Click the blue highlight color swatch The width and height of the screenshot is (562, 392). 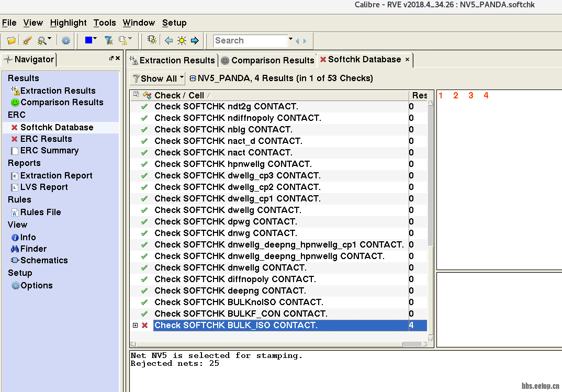pyautogui.click(x=88, y=40)
